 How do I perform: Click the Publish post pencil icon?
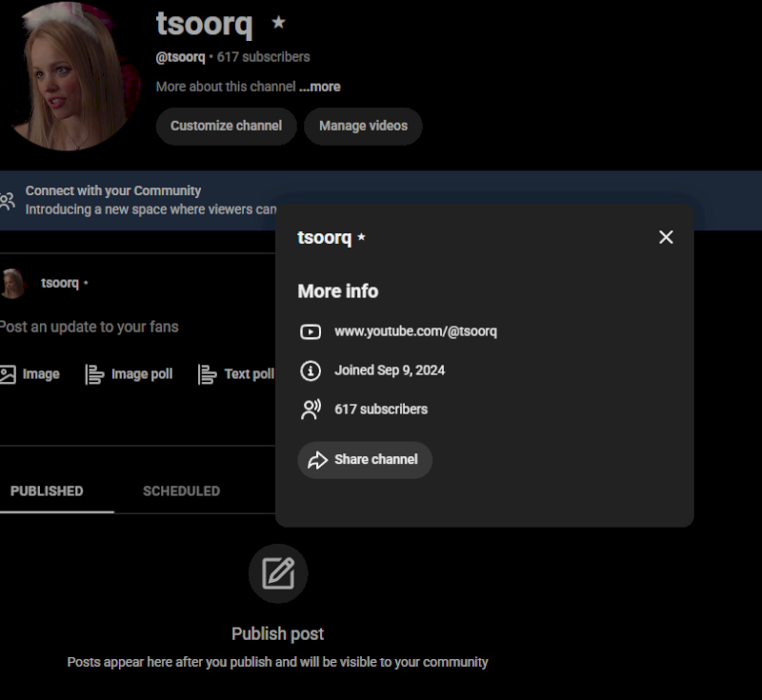tap(278, 573)
